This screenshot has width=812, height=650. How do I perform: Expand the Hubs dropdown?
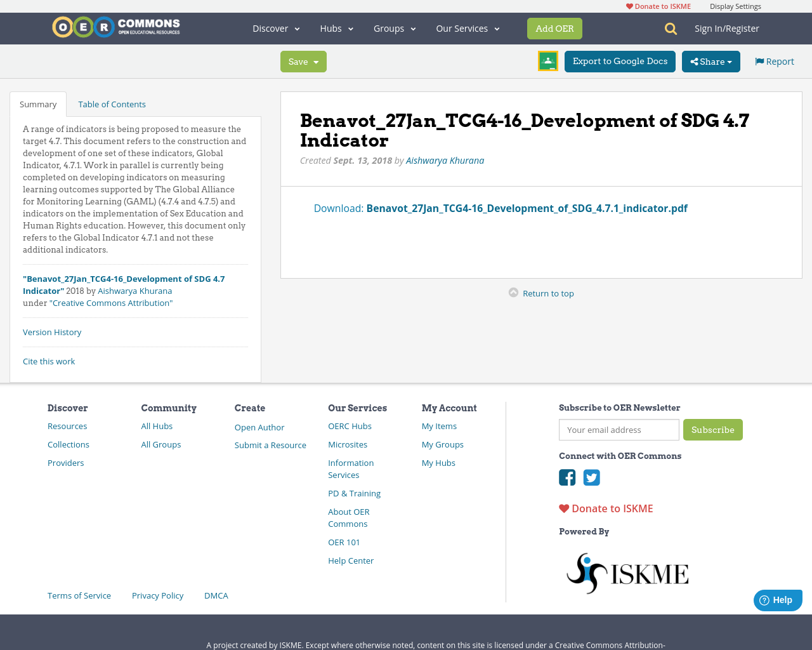pos(337,29)
